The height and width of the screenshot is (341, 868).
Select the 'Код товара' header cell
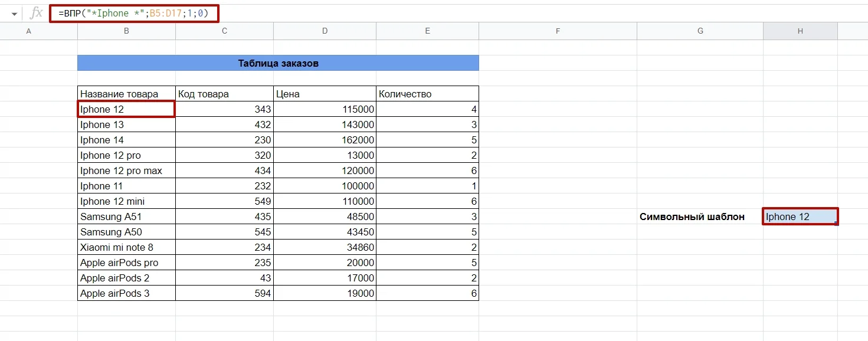pos(224,94)
